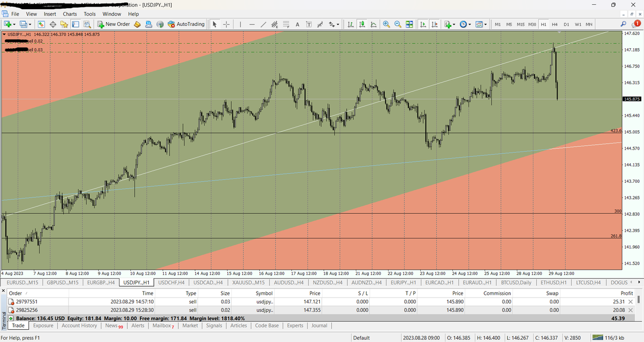This screenshot has height=342, width=644.
Task: Set timeframe to H4
Action: pyautogui.click(x=555, y=24)
